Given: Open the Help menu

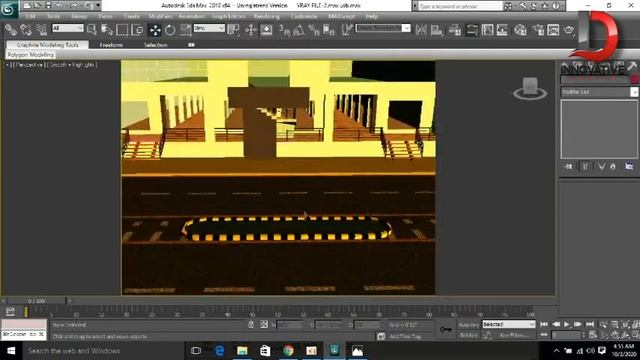Looking at the screenshot, I should (x=371, y=16).
